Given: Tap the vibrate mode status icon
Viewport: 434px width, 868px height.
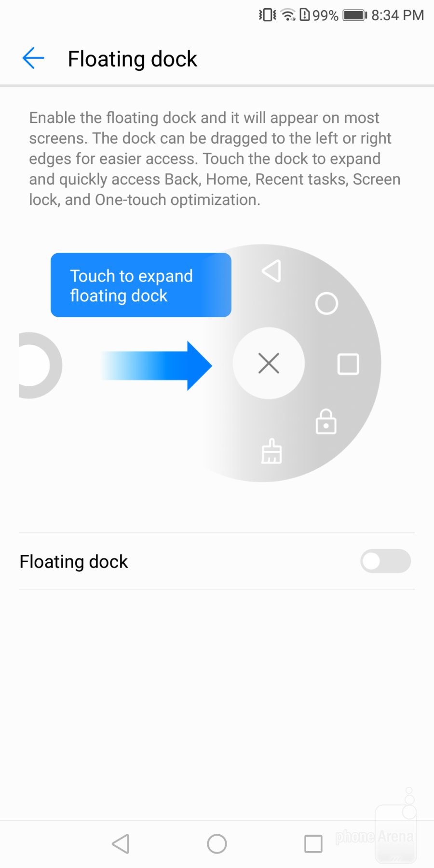Looking at the screenshot, I should 268,15.
